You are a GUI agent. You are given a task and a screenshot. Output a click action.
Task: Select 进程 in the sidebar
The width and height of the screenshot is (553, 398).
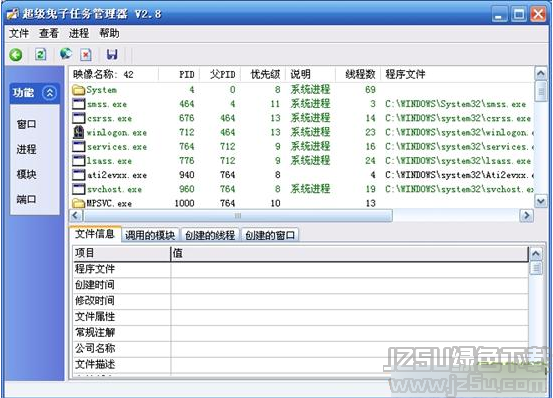(x=26, y=149)
